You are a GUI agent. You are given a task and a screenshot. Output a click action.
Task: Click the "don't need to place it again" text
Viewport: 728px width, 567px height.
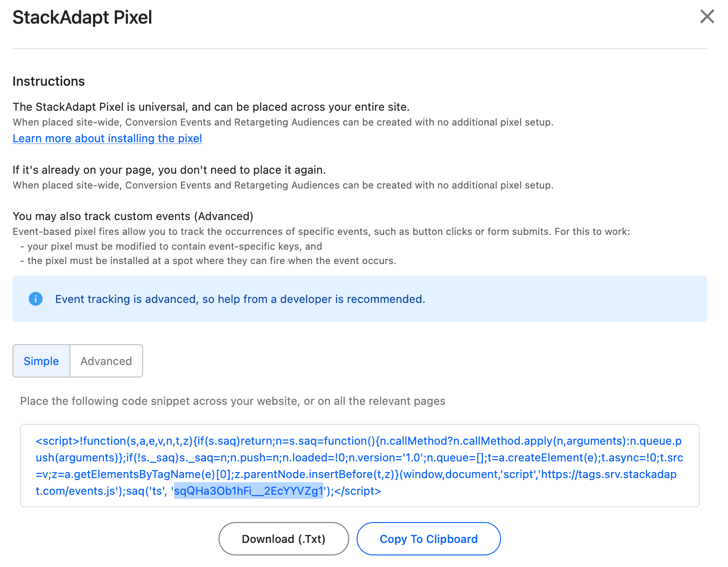point(169,170)
